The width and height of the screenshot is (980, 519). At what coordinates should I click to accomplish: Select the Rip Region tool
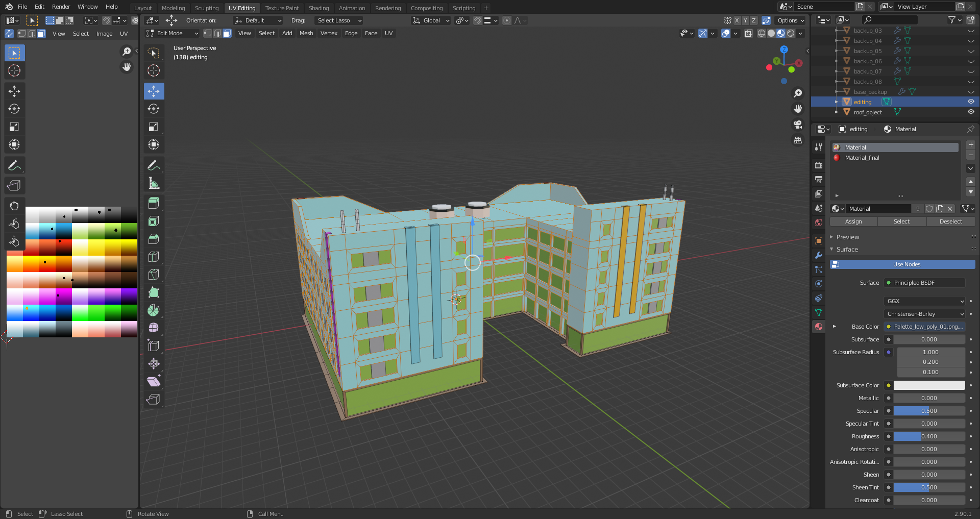pos(154,399)
